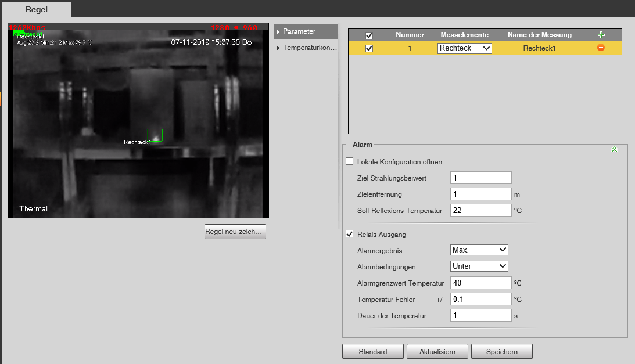This screenshot has width=635, height=364.
Task: Open the Rechteck Messelemente dropdown
Action: [x=464, y=48]
